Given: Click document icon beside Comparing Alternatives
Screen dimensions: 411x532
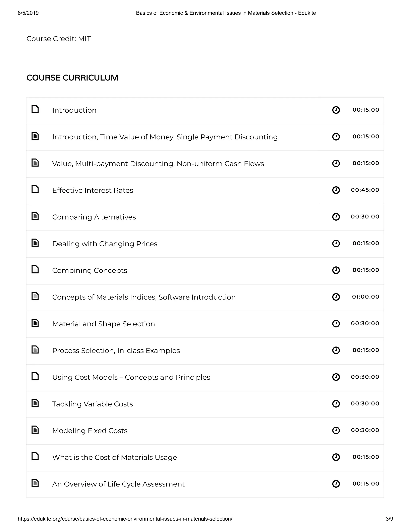Looking at the screenshot, I should point(35,216).
